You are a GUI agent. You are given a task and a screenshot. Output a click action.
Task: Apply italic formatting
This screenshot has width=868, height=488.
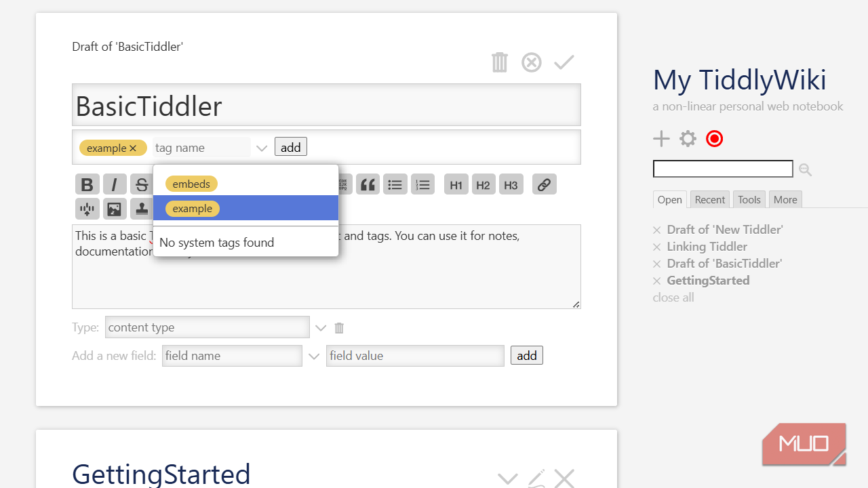point(115,184)
